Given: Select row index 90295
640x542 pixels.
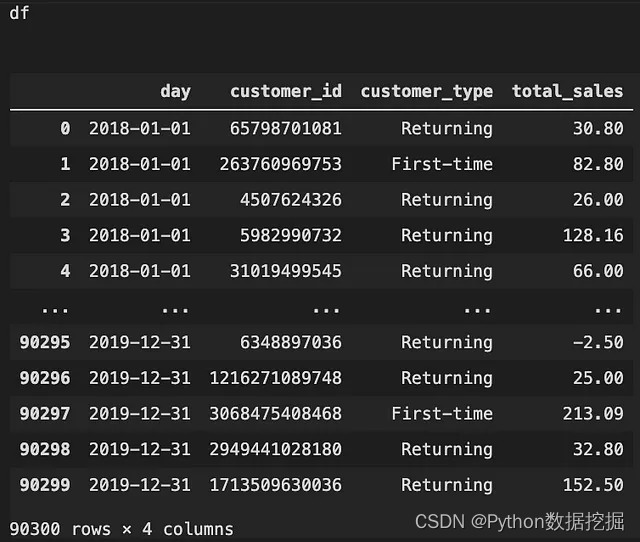Looking at the screenshot, I should [45, 342].
